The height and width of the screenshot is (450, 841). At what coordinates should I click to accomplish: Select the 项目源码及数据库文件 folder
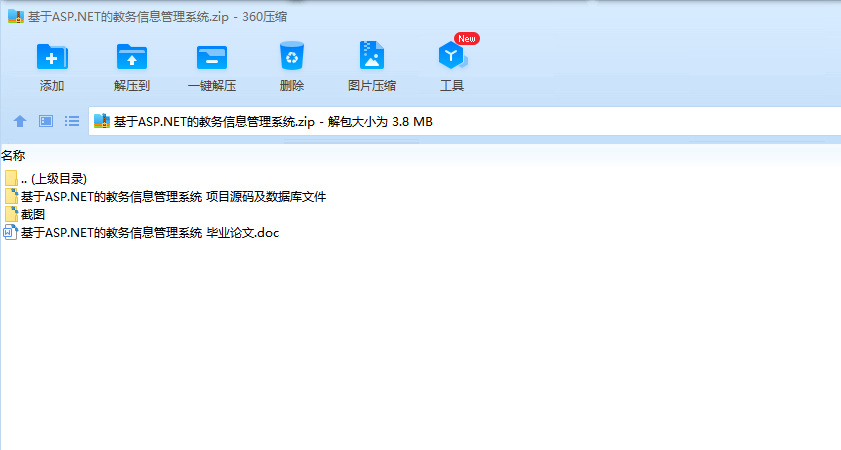(x=165, y=197)
